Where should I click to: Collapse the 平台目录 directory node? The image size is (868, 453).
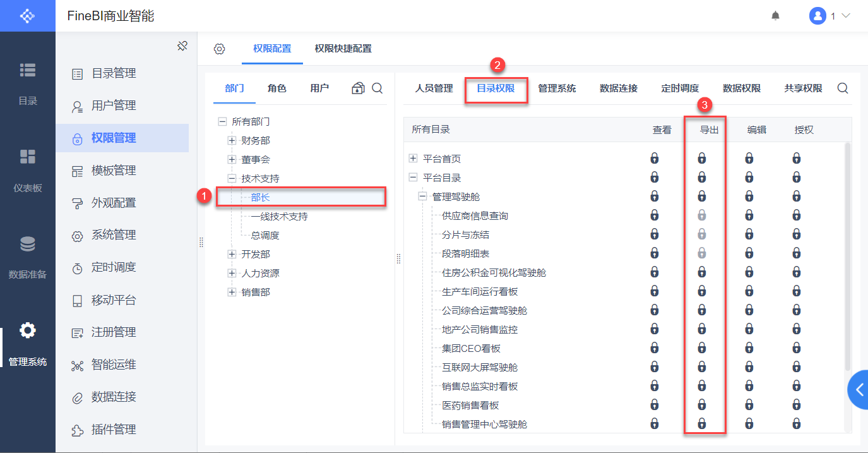click(x=413, y=178)
